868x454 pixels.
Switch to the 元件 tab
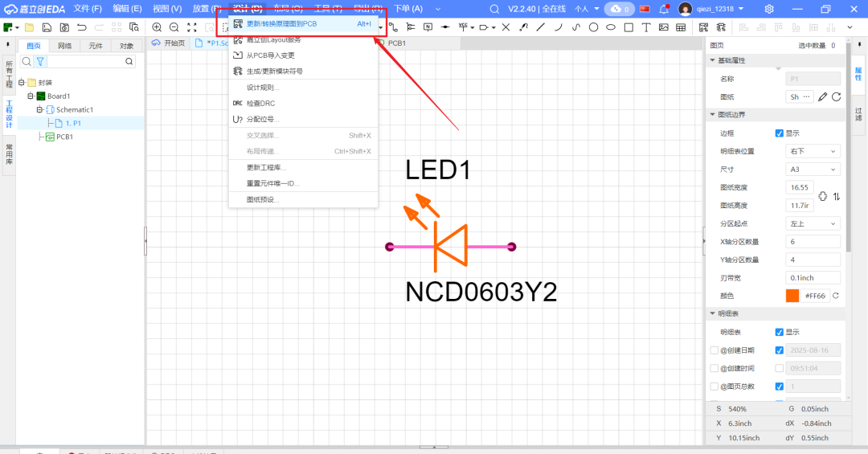(x=96, y=46)
